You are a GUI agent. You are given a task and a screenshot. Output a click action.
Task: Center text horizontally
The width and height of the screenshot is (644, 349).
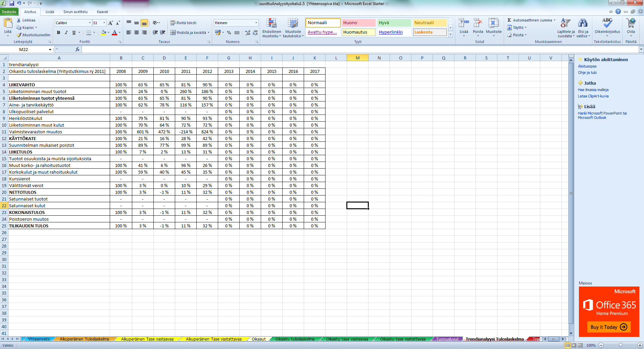137,33
